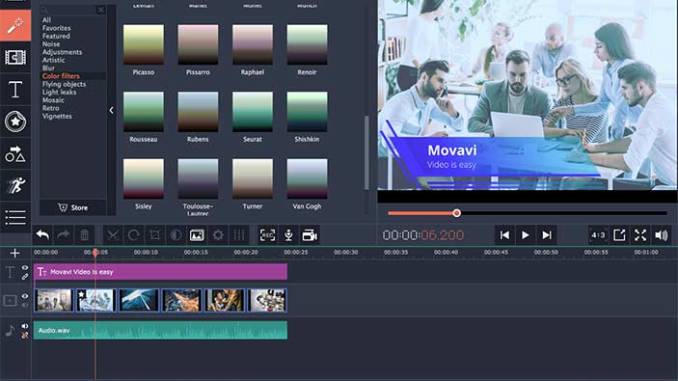Select the Favorites filter category
The height and width of the screenshot is (381, 678).
coord(57,28)
